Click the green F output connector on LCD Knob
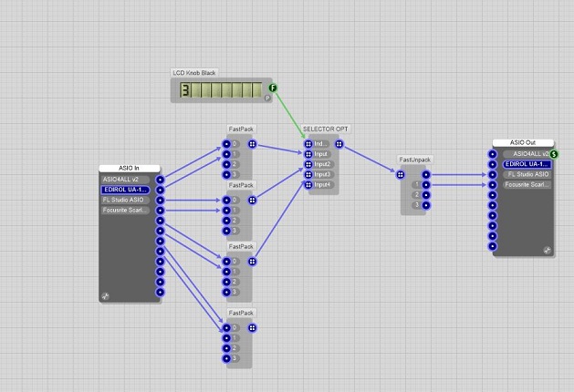574x392 pixels. (273, 88)
